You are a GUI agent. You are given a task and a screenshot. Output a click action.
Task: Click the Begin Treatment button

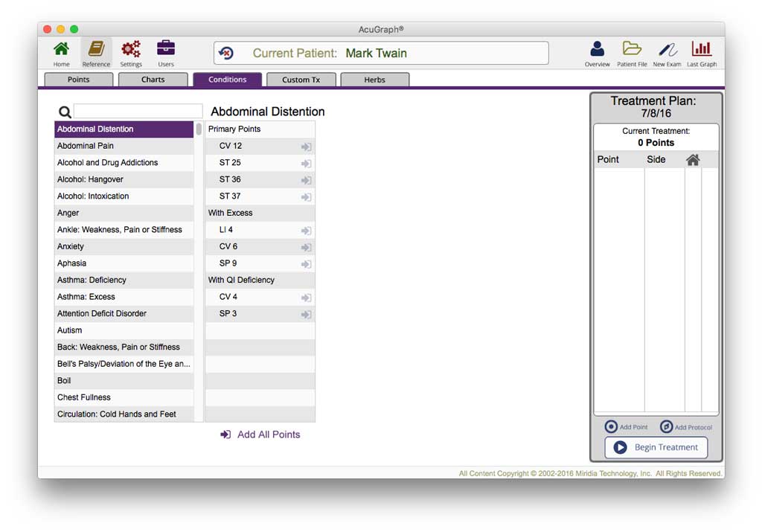point(656,447)
